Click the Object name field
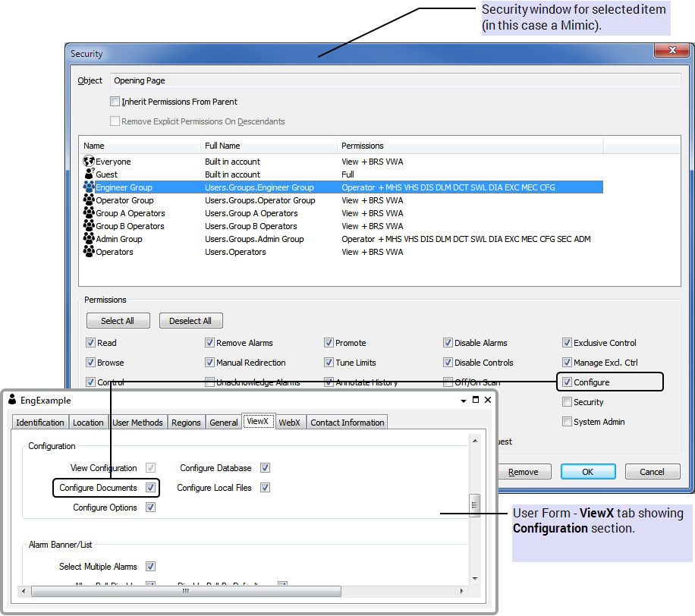The height and width of the screenshot is (616, 695). (395, 80)
